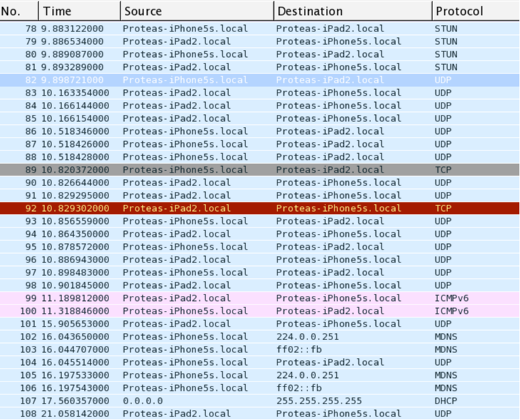This screenshot has height=420, width=520.
Task: Click the Source column header
Action: click(197, 11)
